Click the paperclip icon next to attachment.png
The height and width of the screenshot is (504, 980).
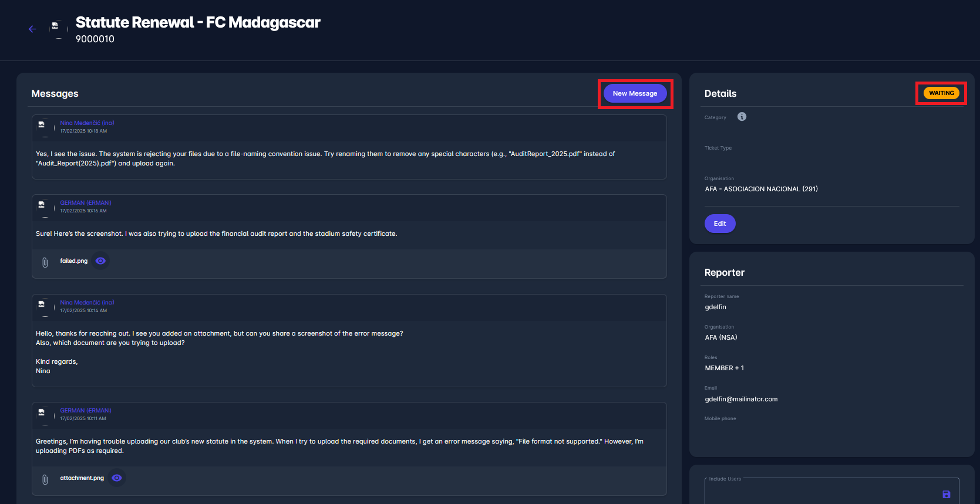click(45, 479)
